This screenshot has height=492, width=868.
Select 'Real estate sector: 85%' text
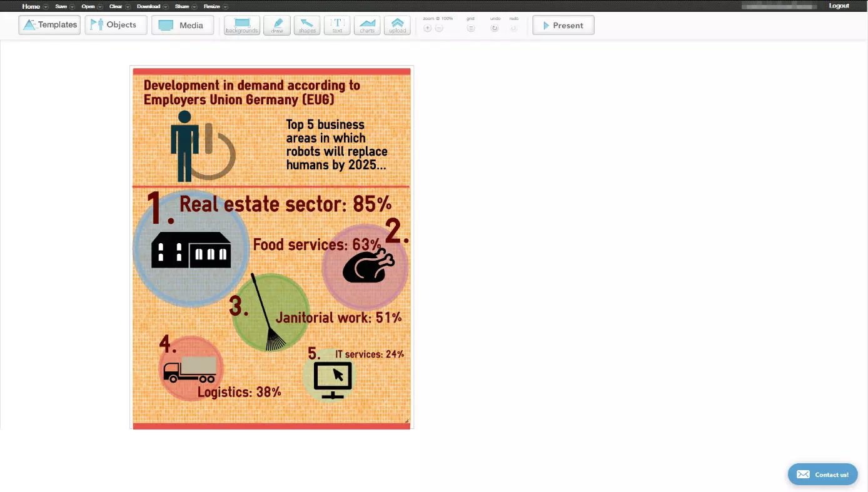click(x=286, y=204)
